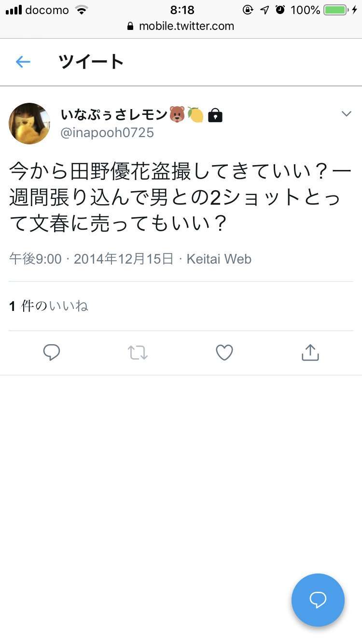Tap the floating blue reply button

coord(318,600)
